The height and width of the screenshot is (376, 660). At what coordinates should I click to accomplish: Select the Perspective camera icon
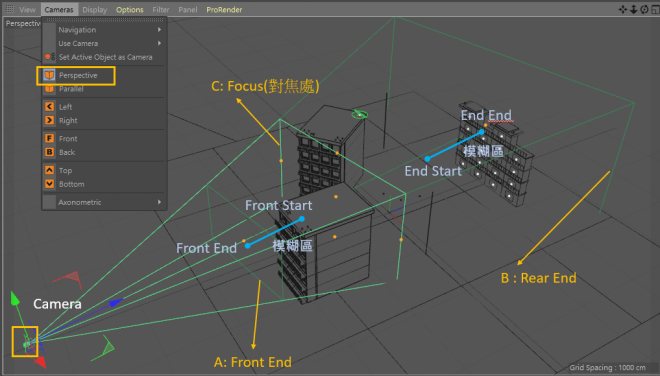coord(49,75)
